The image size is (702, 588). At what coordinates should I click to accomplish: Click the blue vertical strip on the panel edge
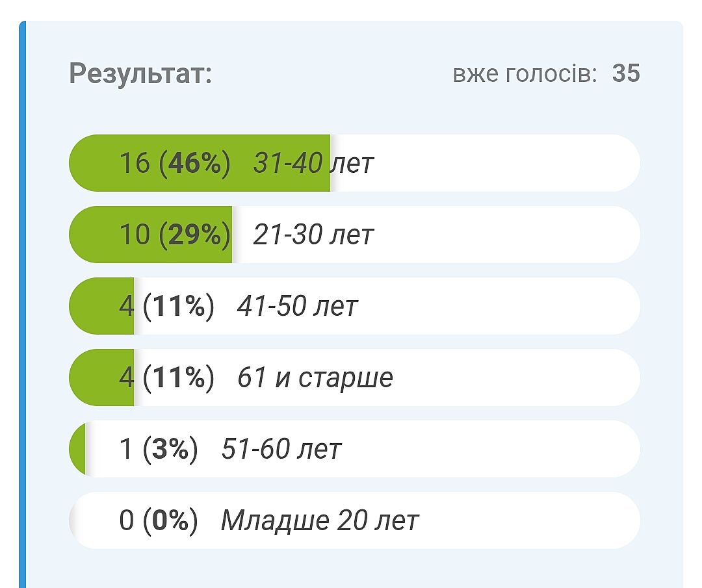pos(22,305)
